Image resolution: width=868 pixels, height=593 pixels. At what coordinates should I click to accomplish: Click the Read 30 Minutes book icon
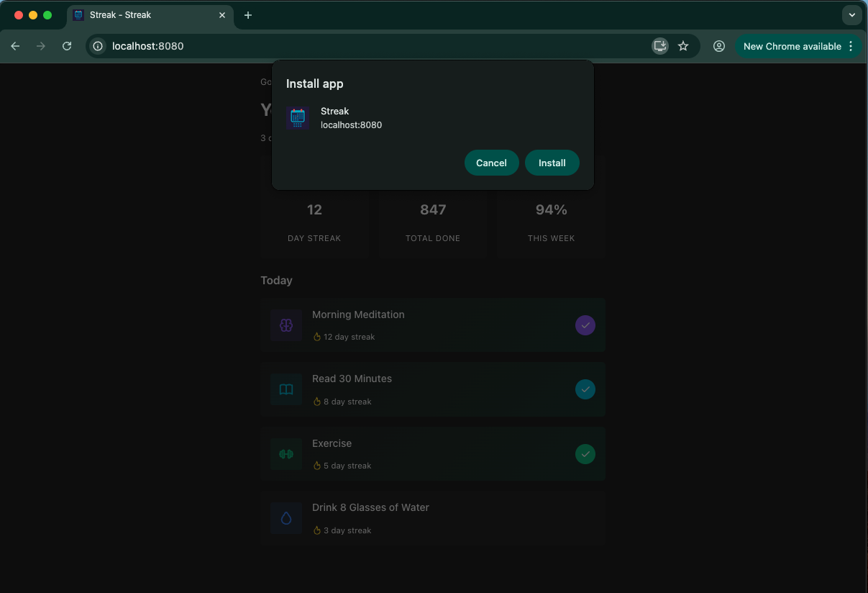coord(285,389)
